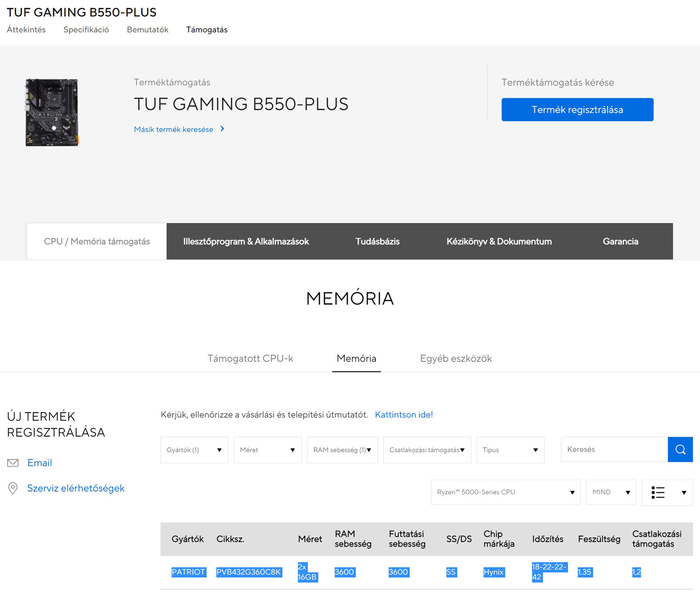
Task: Click the envelope icon beside Email
Action: point(13,463)
